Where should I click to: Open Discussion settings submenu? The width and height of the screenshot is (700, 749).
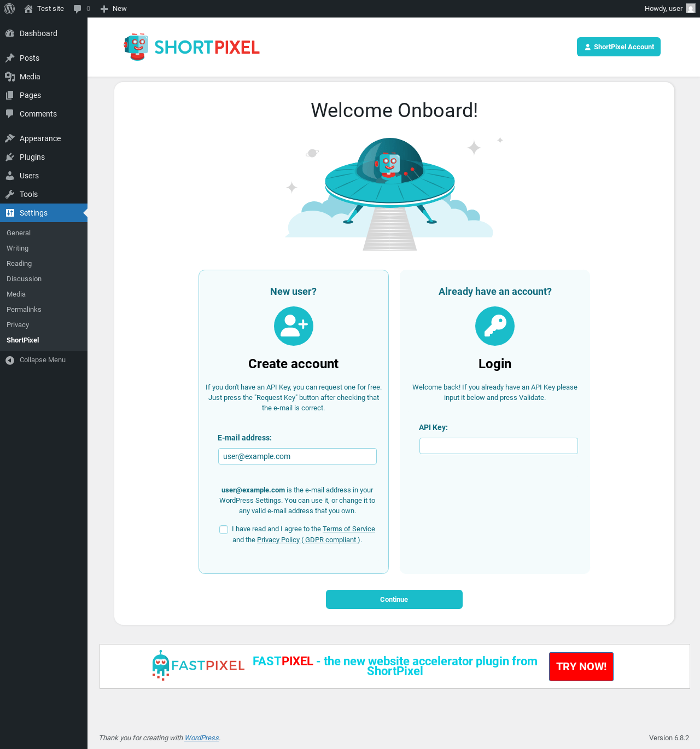(x=24, y=279)
